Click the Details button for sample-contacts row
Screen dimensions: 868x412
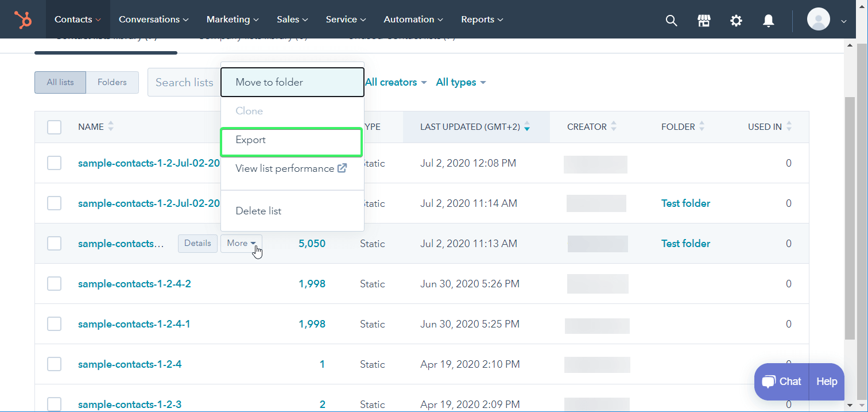(197, 243)
